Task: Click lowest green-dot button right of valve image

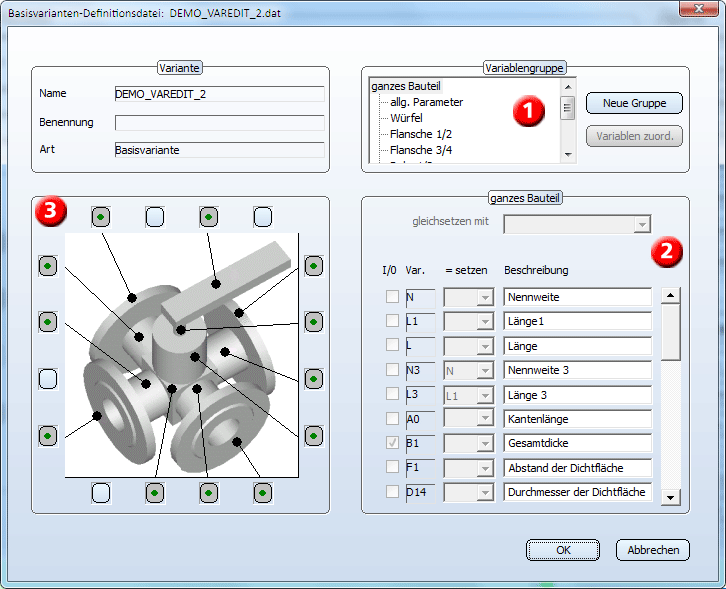Action: click(313, 436)
